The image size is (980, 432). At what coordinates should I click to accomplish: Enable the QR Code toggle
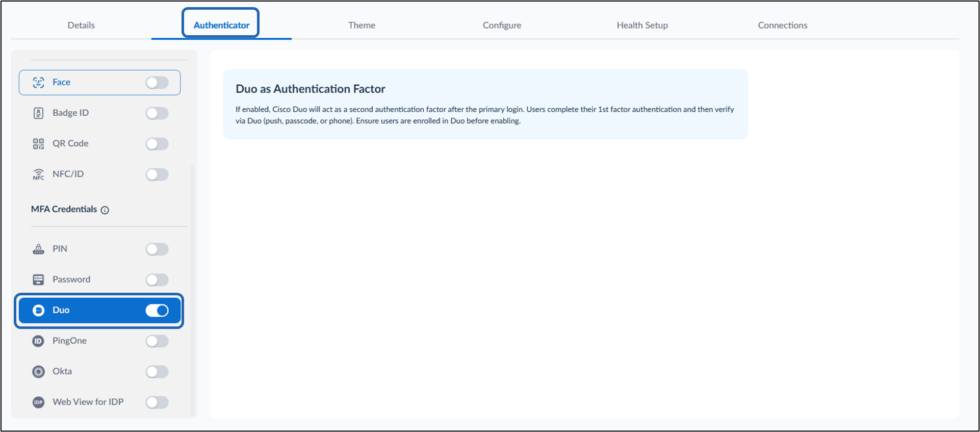click(157, 144)
